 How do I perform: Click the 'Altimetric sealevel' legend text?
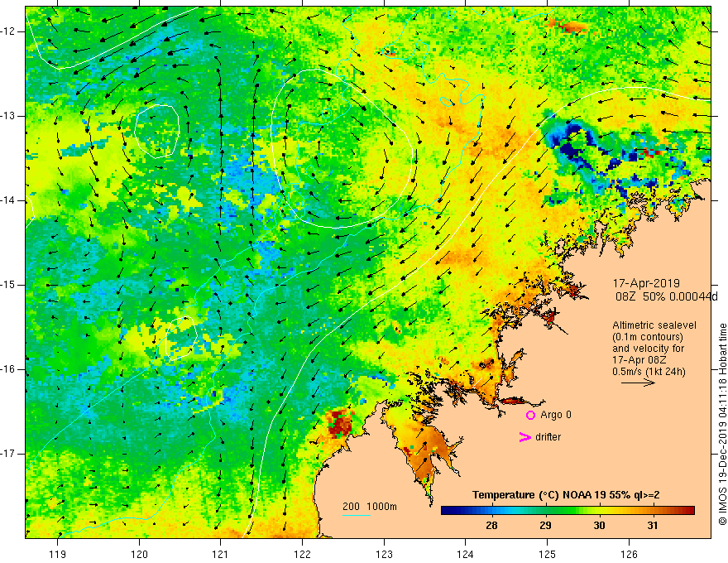654,325
